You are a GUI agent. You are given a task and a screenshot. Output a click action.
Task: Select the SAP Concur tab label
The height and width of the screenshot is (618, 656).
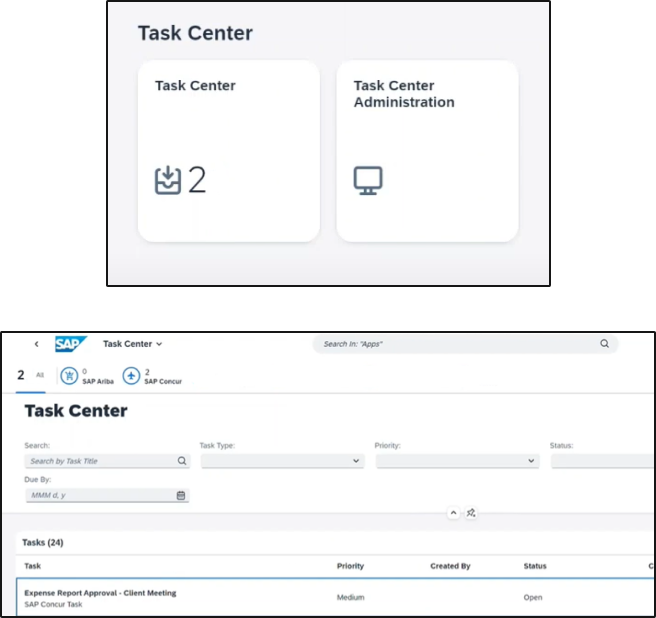(163, 382)
